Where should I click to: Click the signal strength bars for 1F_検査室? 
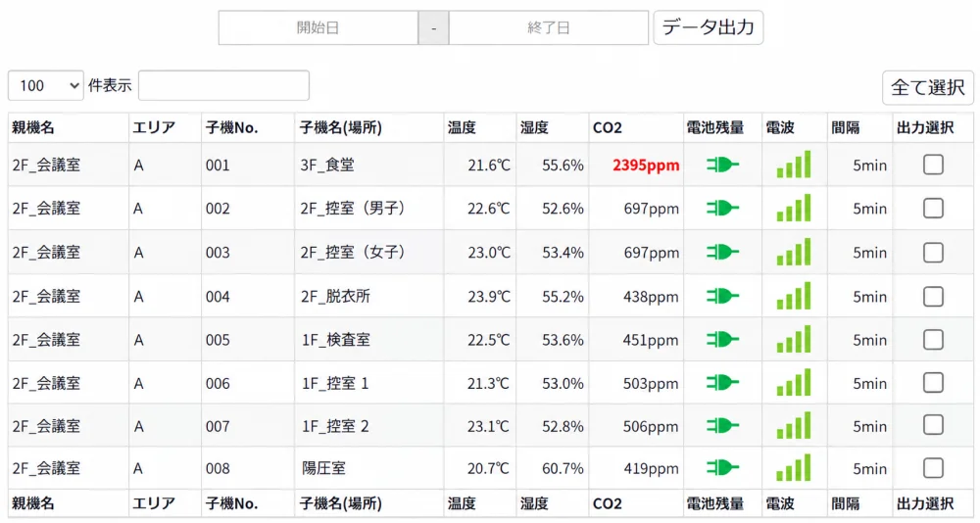pyautogui.click(x=794, y=339)
